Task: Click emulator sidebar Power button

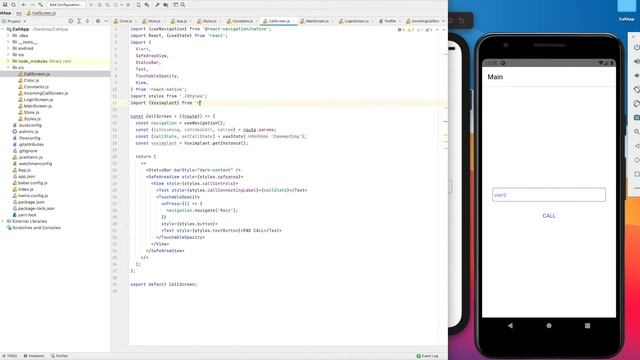Action: click(x=637, y=47)
